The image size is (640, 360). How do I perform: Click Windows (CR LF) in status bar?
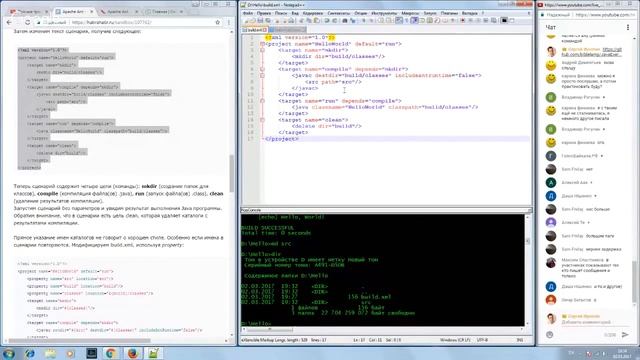coord(455,340)
